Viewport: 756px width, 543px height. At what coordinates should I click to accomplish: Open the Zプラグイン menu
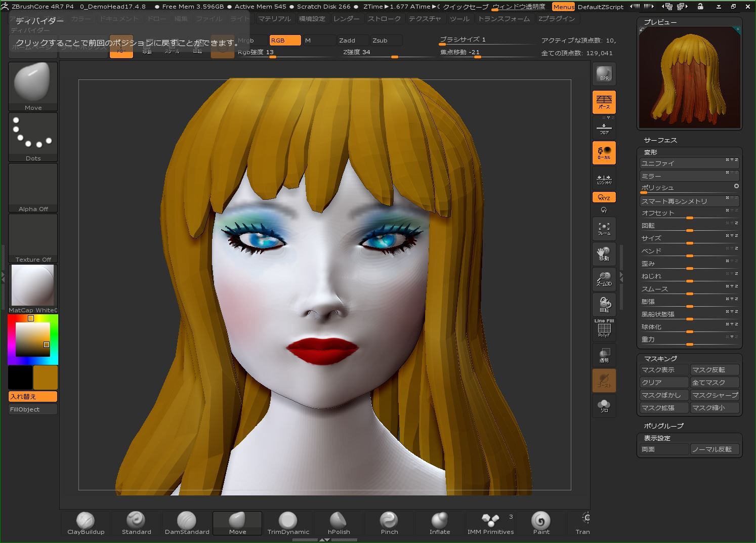click(x=556, y=19)
